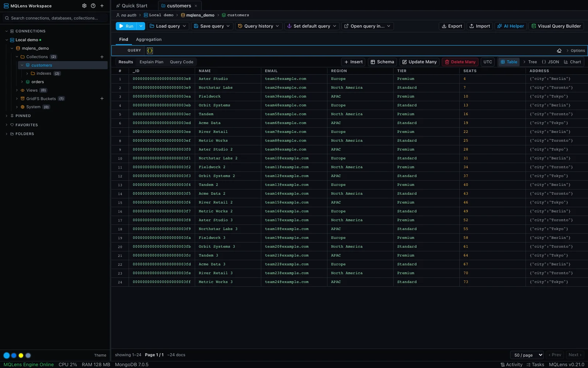Click the Import toolbar button
The width and height of the screenshot is (588, 368).
click(480, 26)
